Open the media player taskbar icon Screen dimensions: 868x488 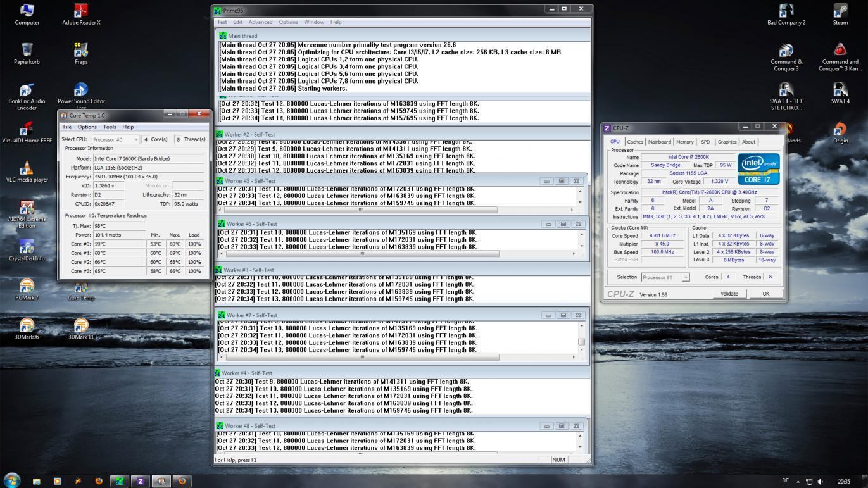[57, 481]
